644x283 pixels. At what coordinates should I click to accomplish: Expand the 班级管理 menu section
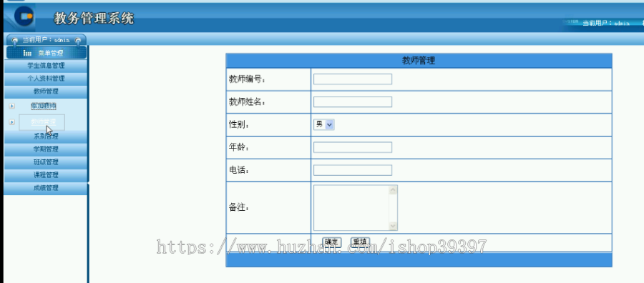(x=46, y=162)
